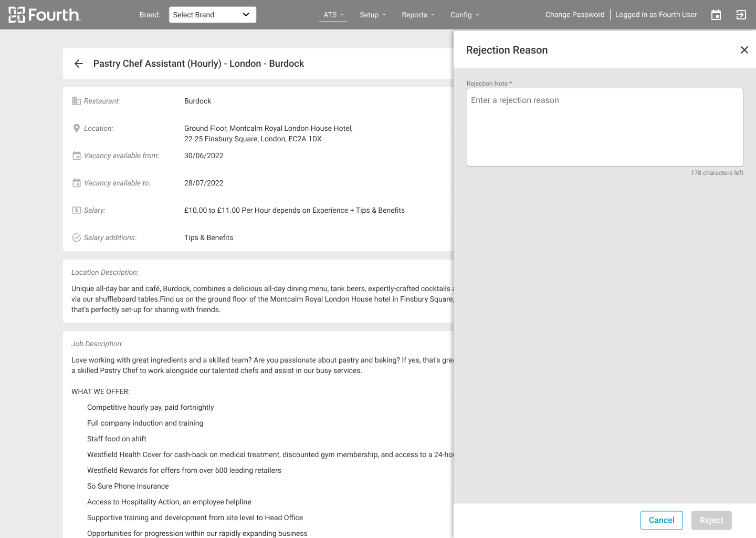Click the Change Password link
This screenshot has height=538, width=756.
[x=575, y=15]
